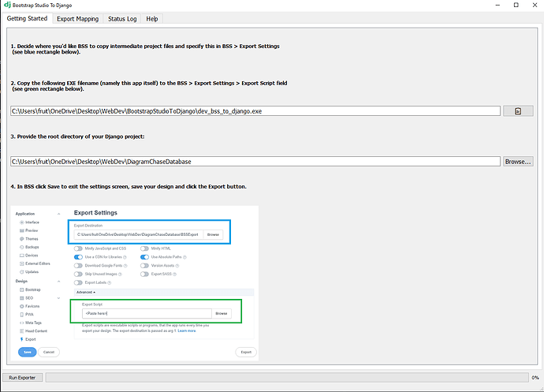Click the 0% progress label
Image resolution: width=544 pixels, height=392 pixels.
click(535, 378)
